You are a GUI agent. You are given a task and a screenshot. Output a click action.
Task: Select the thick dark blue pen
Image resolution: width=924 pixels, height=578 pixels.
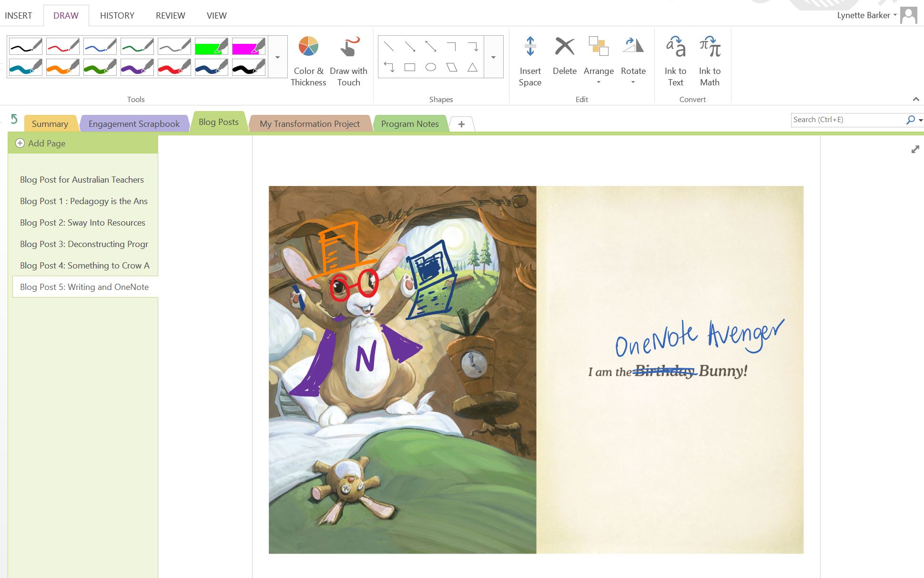click(212, 67)
